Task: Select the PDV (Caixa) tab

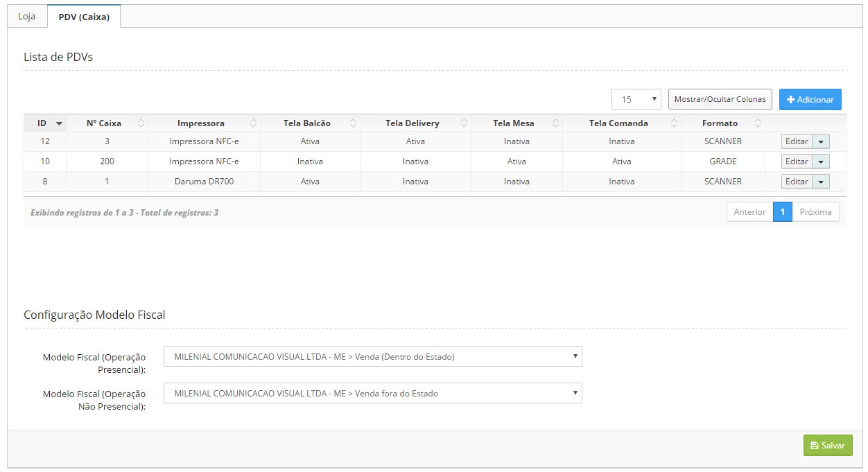Action: (84, 17)
